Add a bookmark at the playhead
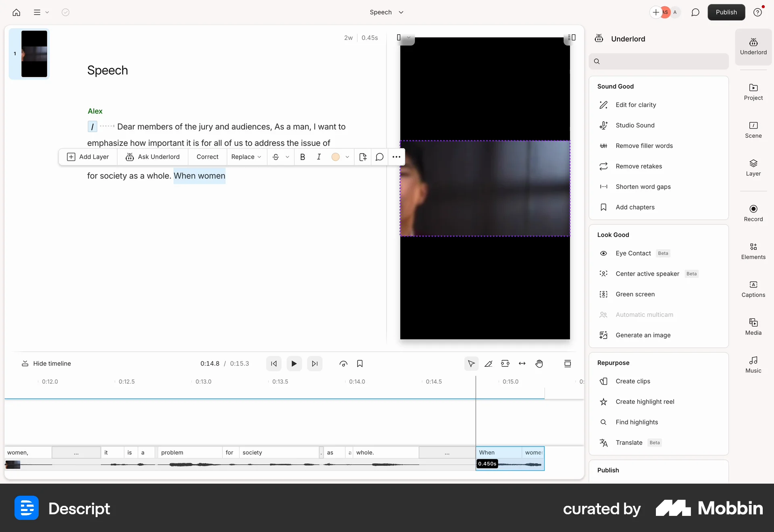 [x=360, y=363]
